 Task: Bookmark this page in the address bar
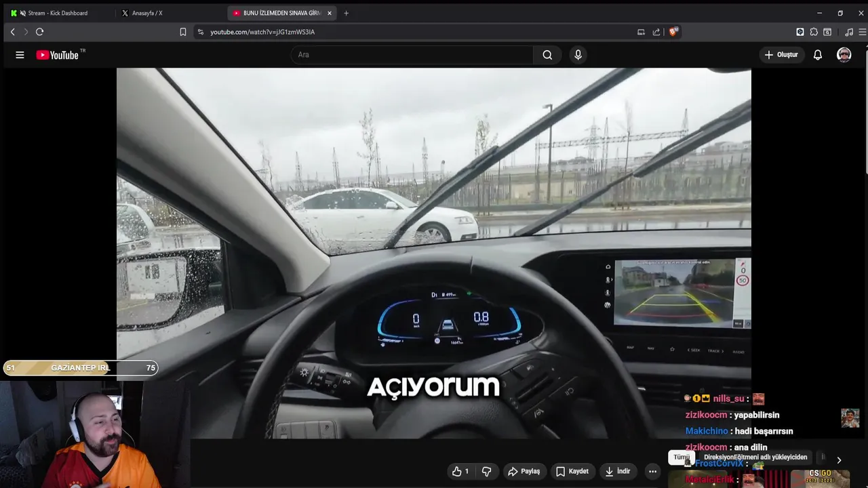point(183,32)
